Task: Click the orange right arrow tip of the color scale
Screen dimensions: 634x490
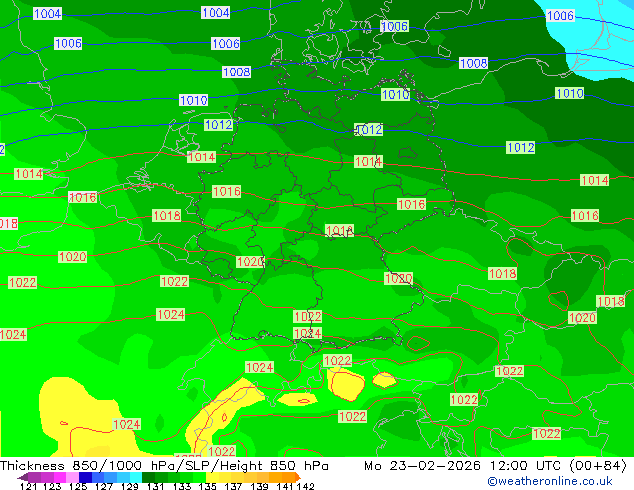Action: (298, 477)
